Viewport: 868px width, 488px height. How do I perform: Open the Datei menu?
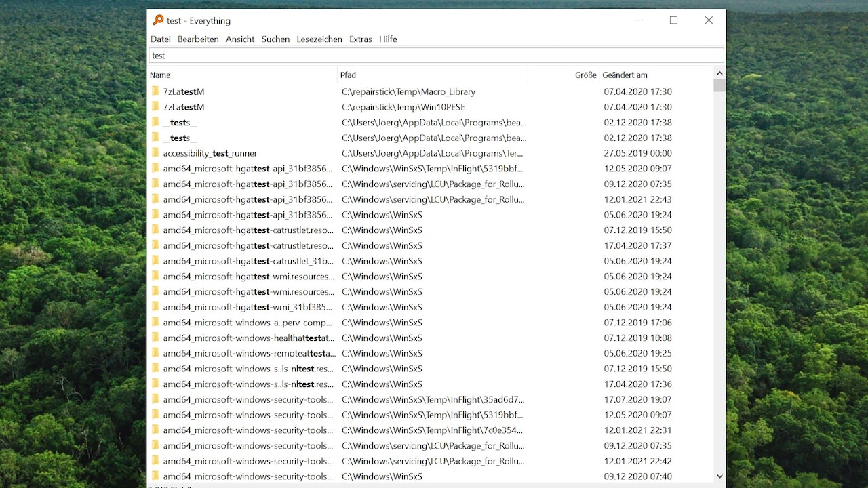[x=161, y=39]
